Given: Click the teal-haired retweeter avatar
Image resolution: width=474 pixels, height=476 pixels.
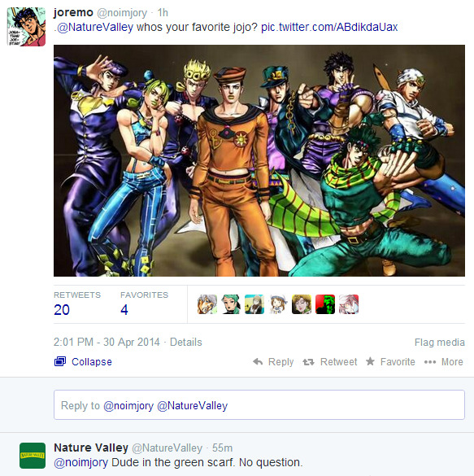Looking at the screenshot, I should coord(231,304).
